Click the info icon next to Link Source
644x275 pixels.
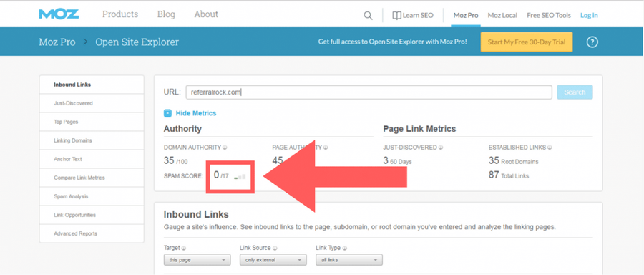coord(274,249)
